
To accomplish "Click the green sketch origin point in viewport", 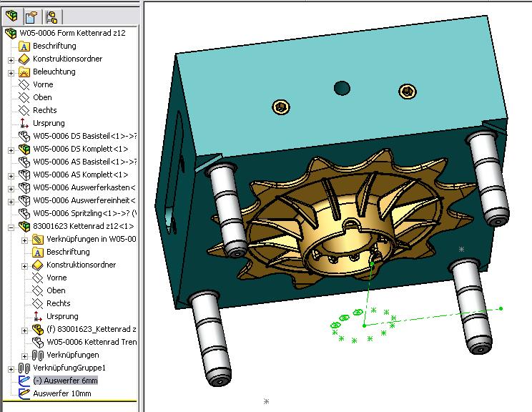I will tap(365, 325).
